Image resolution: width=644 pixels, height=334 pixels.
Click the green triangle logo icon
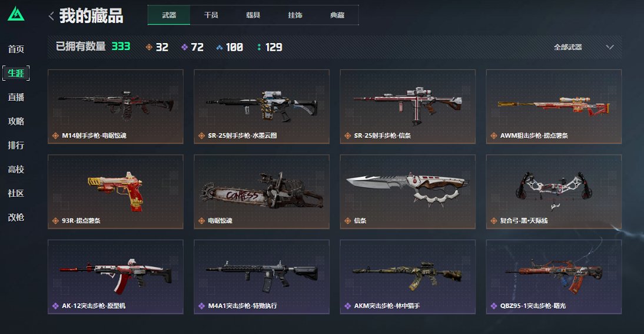(16, 14)
